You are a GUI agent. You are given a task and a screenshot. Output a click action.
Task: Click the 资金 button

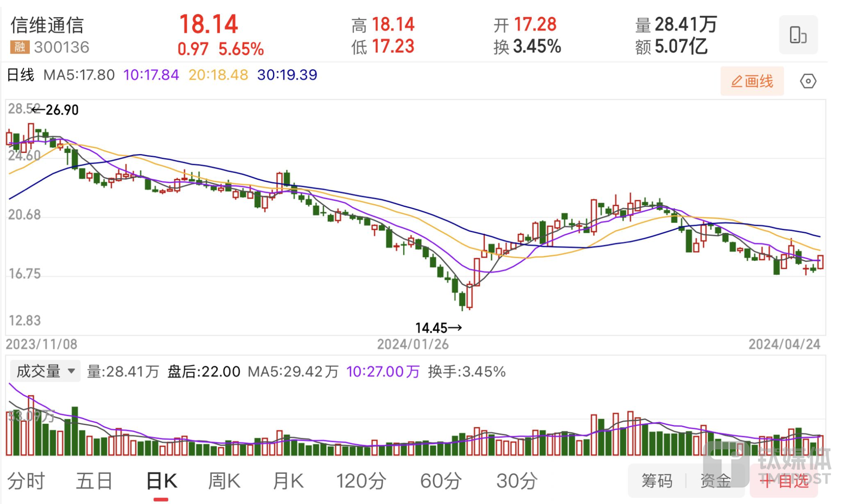tap(715, 481)
